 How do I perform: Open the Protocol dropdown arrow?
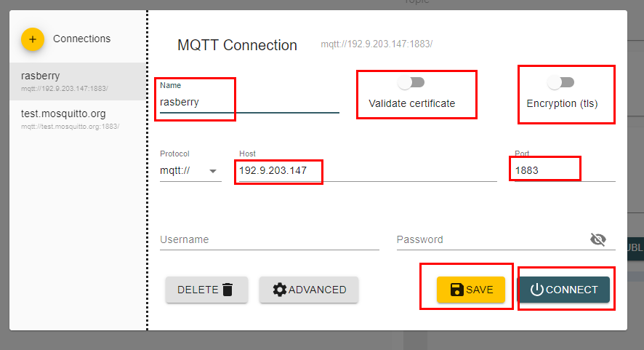pos(213,171)
